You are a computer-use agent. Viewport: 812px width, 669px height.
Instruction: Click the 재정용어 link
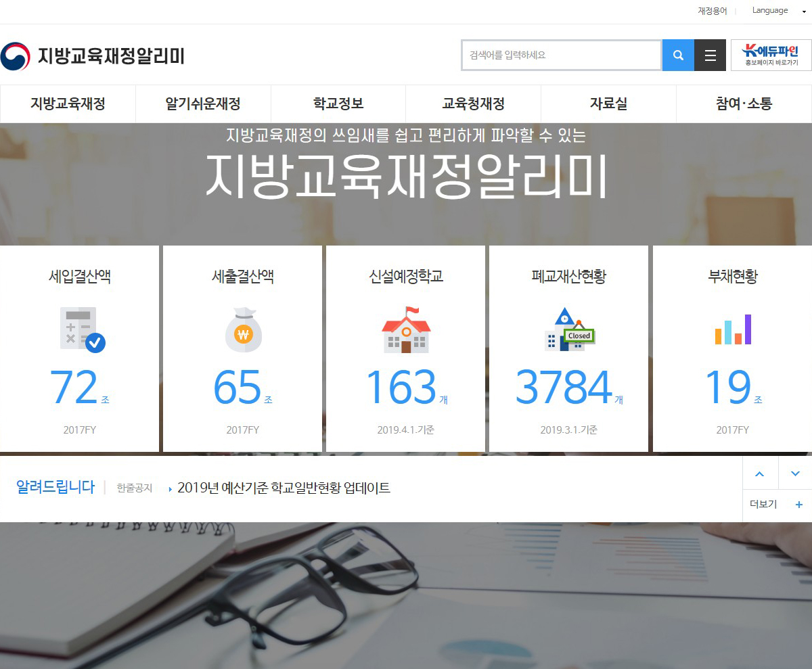(x=713, y=11)
